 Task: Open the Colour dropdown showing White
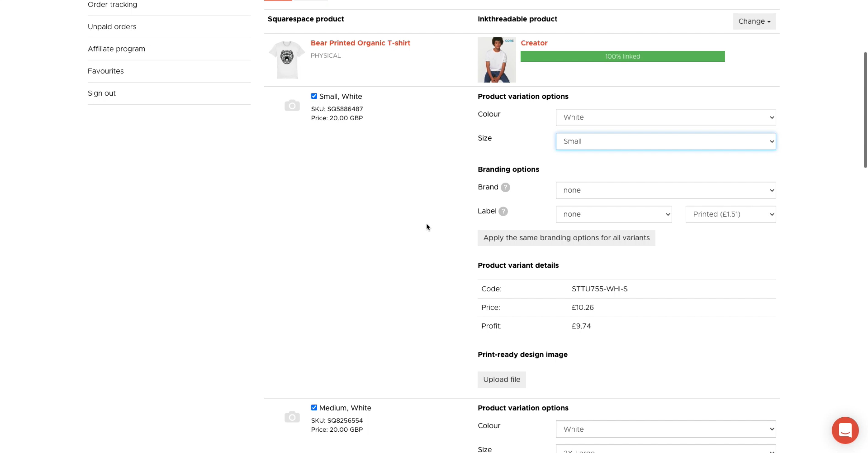tap(666, 117)
